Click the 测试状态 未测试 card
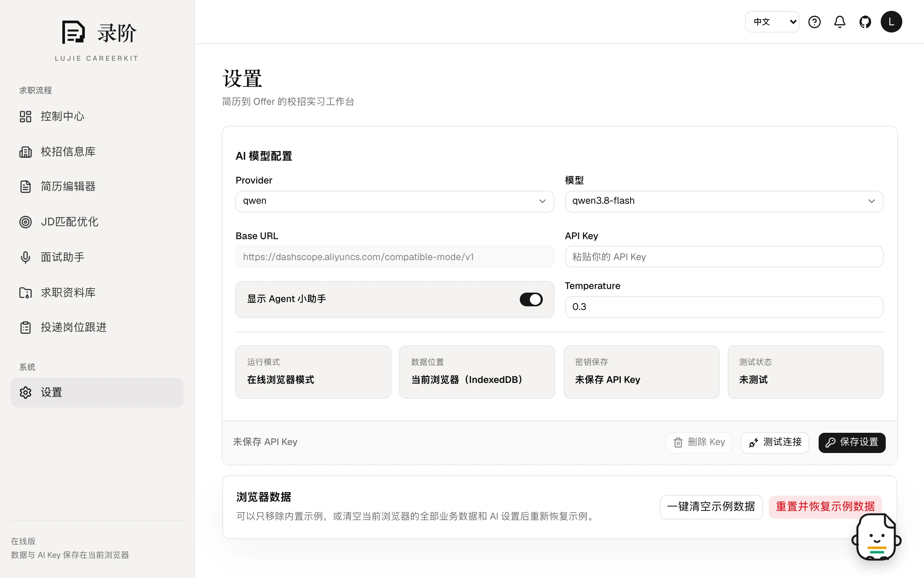Viewport: 924px width, 578px height. 805,372
